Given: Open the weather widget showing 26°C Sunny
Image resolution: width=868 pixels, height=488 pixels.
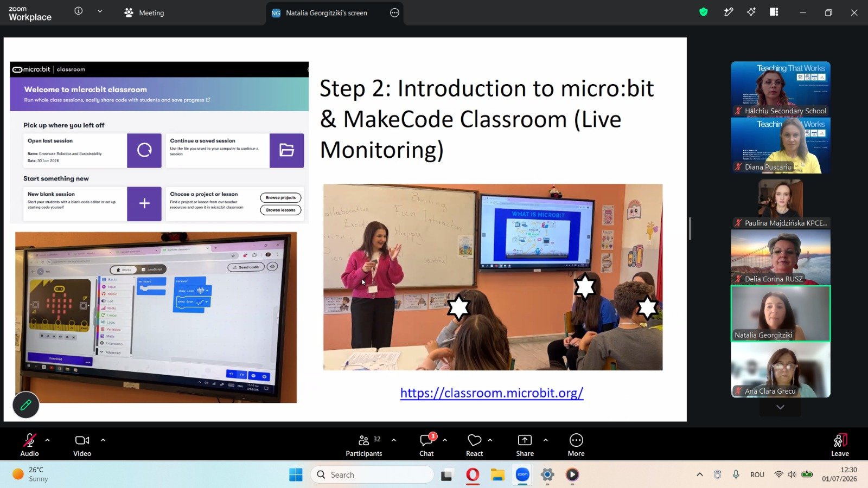Looking at the screenshot, I should coord(31,474).
